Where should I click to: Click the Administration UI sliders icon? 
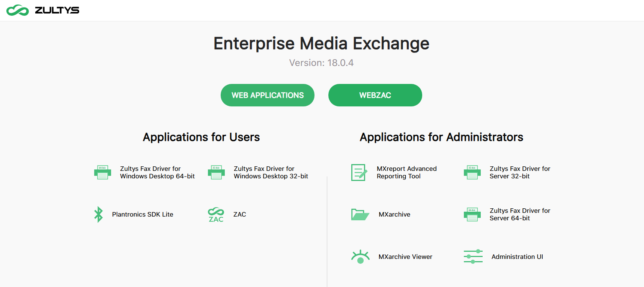[473, 257]
